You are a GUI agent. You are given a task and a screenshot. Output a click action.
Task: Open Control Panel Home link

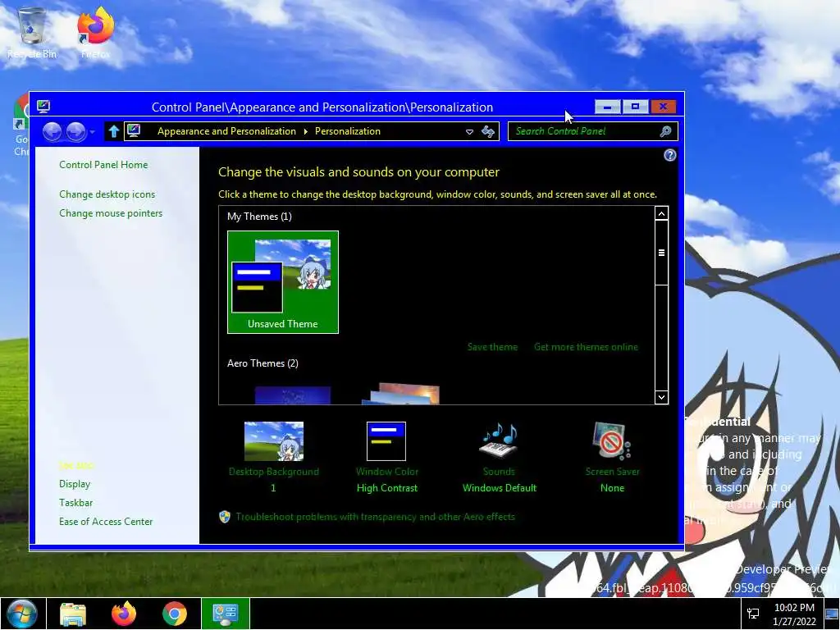103,165
